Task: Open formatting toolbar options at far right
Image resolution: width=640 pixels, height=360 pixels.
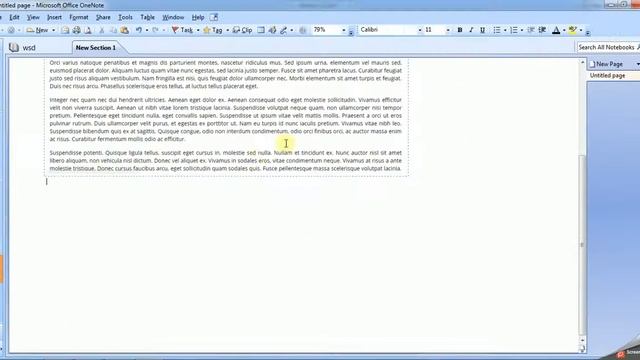Action: pyautogui.click(x=588, y=32)
